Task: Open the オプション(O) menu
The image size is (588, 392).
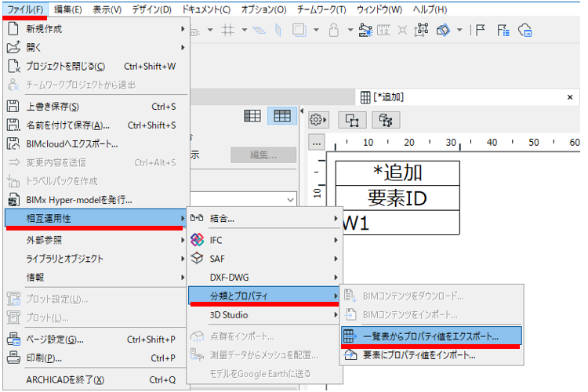Action: tap(263, 9)
